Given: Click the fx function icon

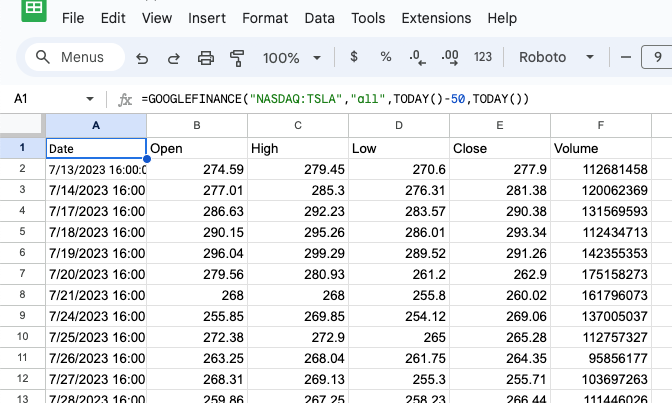Looking at the screenshot, I should pyautogui.click(x=125, y=99).
